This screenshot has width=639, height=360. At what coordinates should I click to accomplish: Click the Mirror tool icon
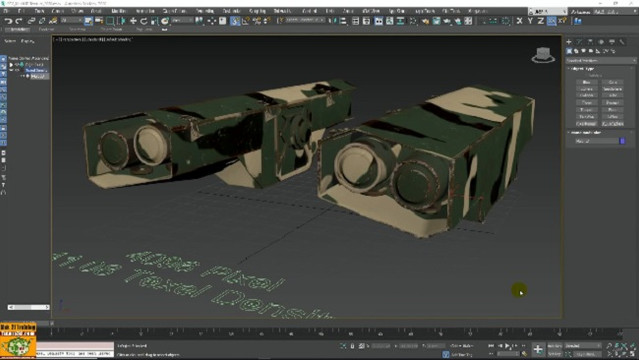[x=333, y=21]
